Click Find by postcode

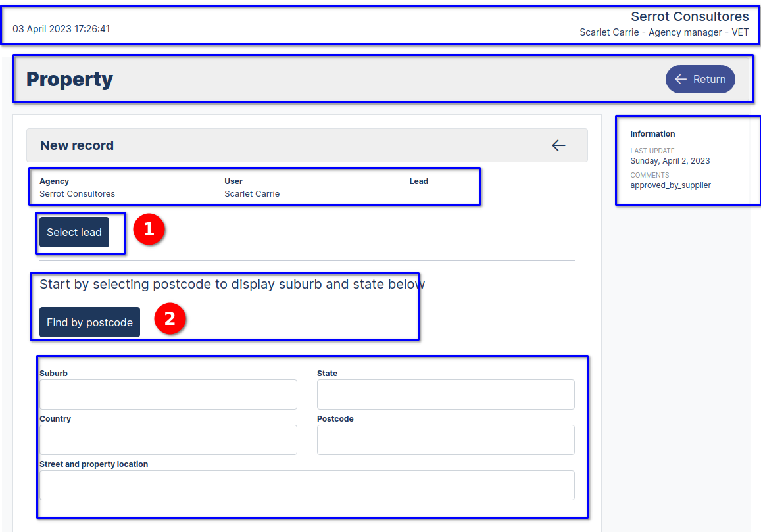(89, 322)
